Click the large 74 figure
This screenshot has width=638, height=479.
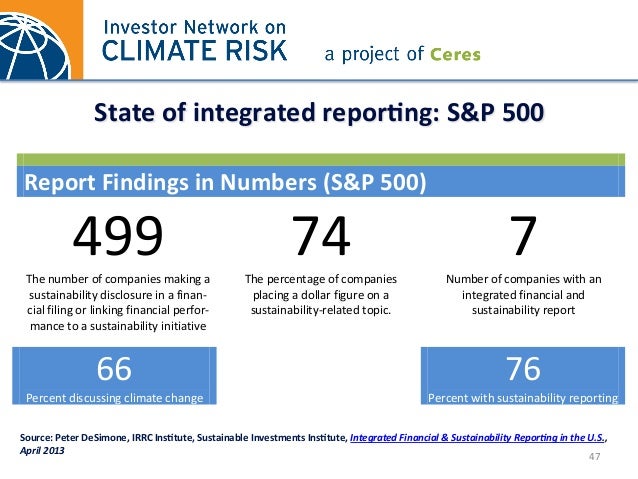[321, 236]
